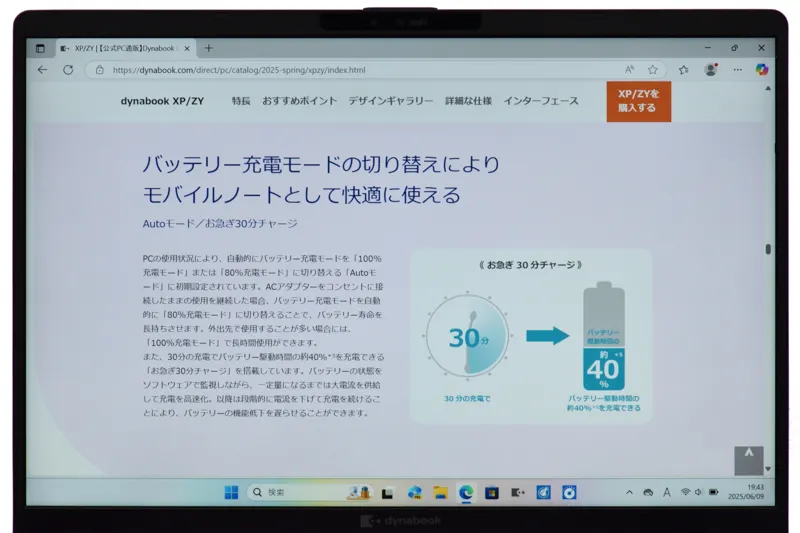Add this page to favorites
This screenshot has height=533, width=800.
[653, 70]
